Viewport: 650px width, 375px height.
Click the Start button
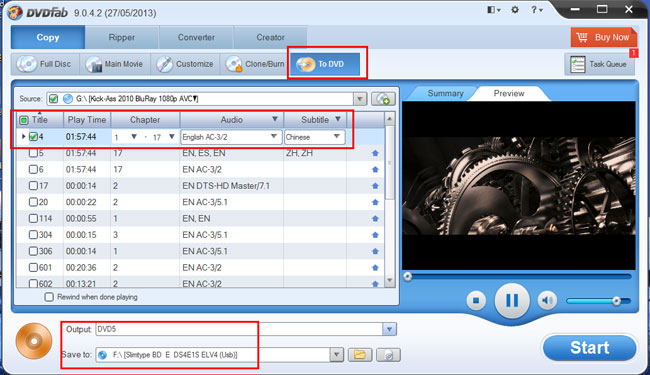pos(589,348)
